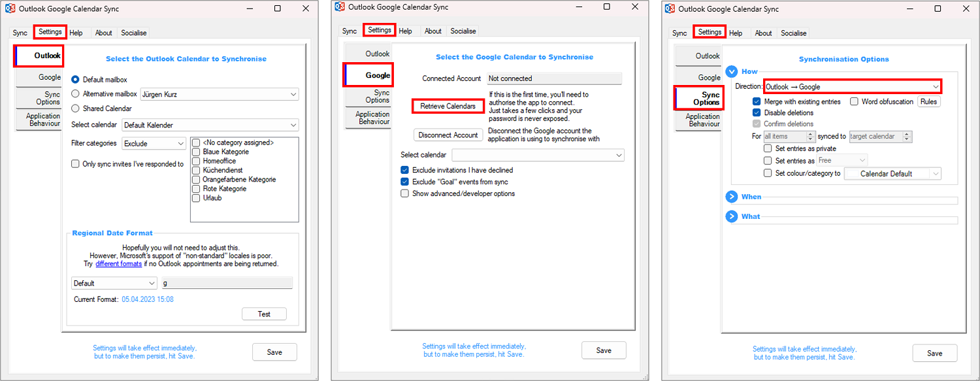Image resolution: width=980 pixels, height=381 pixels.
Task: Open About tab in the middle window
Action: 433,31
